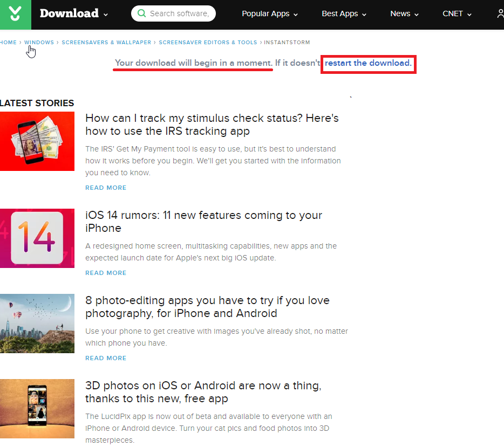This screenshot has height=447, width=504.
Task: Open the stimulus check status headline
Action: click(x=212, y=125)
